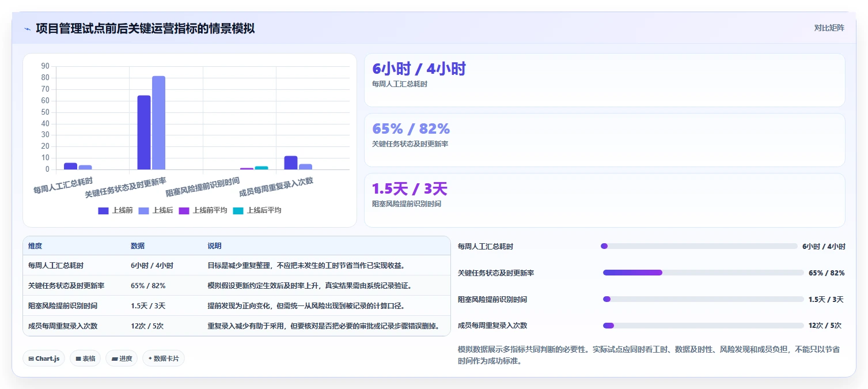Click progress value 12次 / 5次 on right
This screenshot has width=868, height=389.
pos(825,326)
